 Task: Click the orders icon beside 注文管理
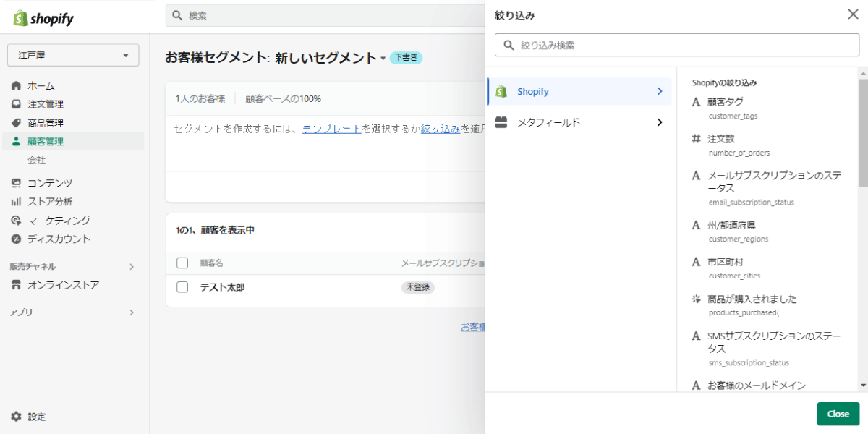[16, 104]
